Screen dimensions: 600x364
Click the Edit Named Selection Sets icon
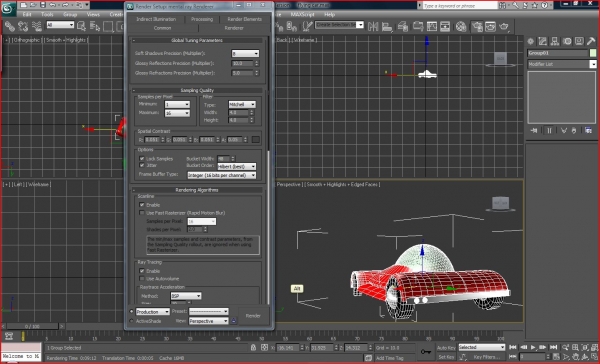[x=307, y=26]
